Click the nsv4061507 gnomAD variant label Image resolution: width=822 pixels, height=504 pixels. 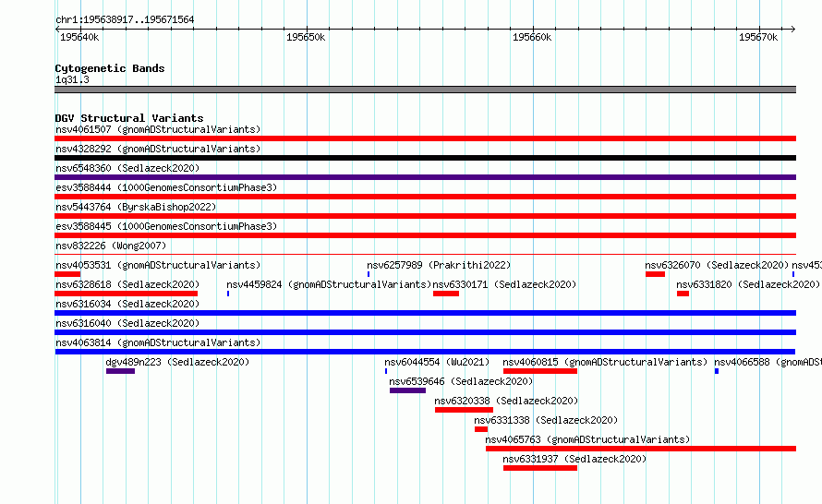158,129
